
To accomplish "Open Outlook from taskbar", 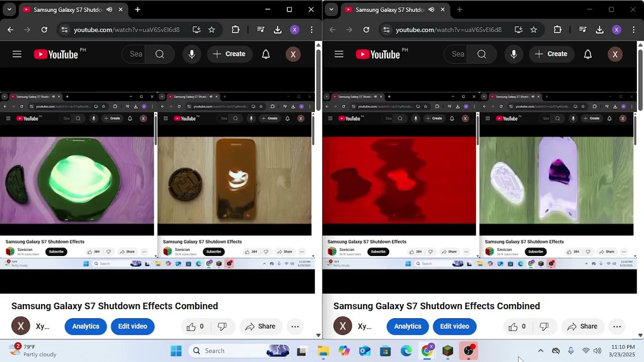I will tap(365, 351).
